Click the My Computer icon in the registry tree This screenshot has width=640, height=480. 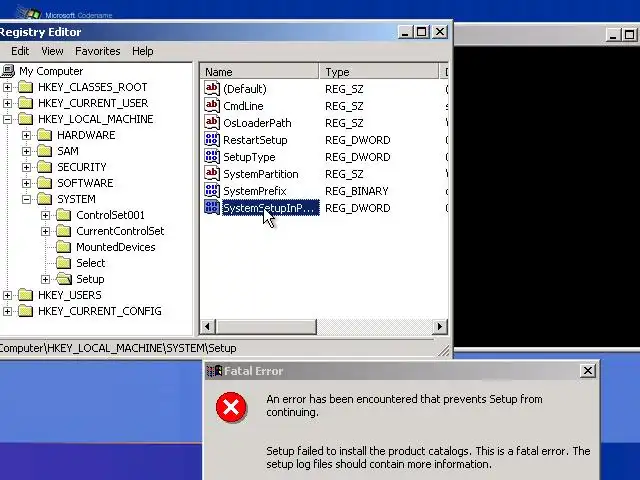tap(7, 71)
